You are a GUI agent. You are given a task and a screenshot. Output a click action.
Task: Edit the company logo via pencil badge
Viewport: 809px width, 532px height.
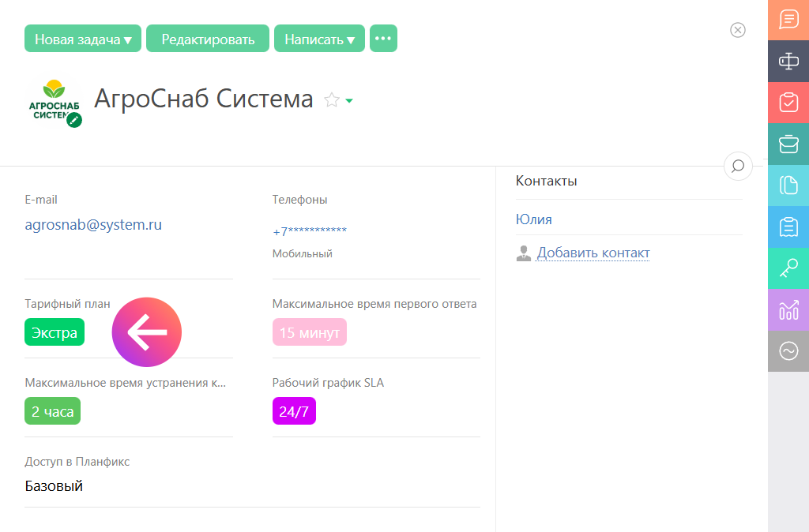point(74,120)
